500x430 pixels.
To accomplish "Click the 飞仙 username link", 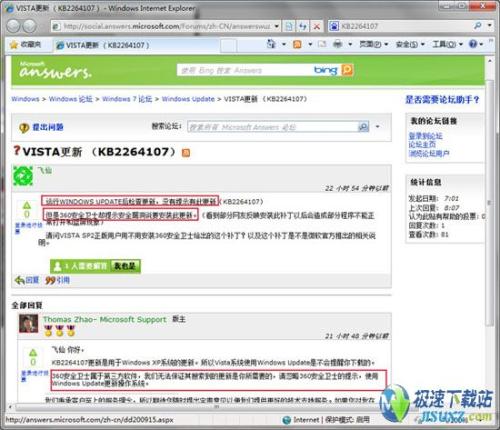I will (44, 170).
